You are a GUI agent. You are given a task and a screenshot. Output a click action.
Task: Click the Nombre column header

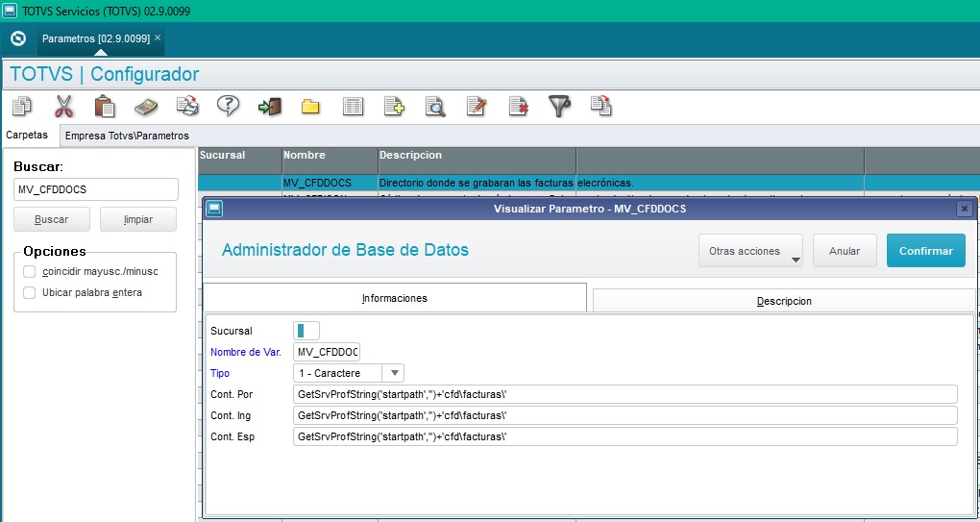[x=330, y=161]
